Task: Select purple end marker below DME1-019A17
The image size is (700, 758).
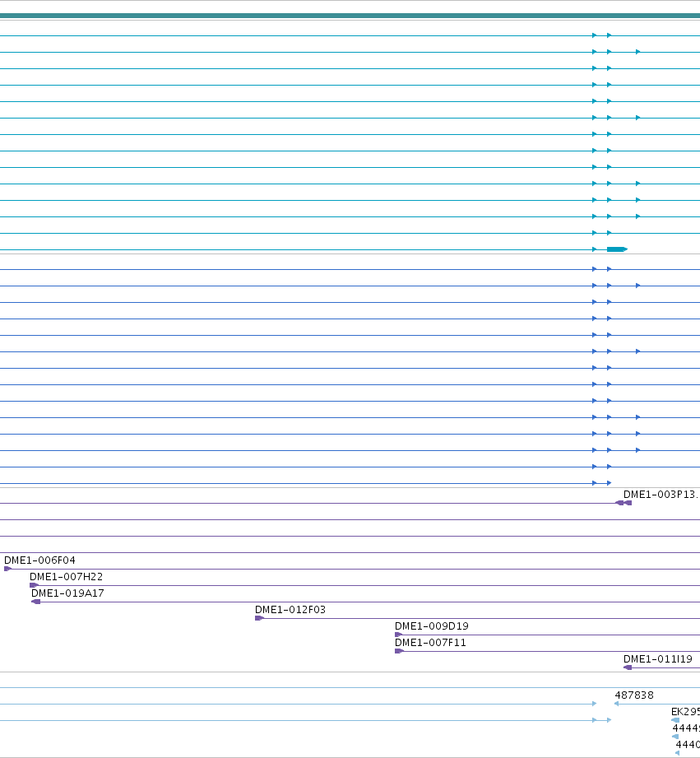Action: [x=35, y=602]
